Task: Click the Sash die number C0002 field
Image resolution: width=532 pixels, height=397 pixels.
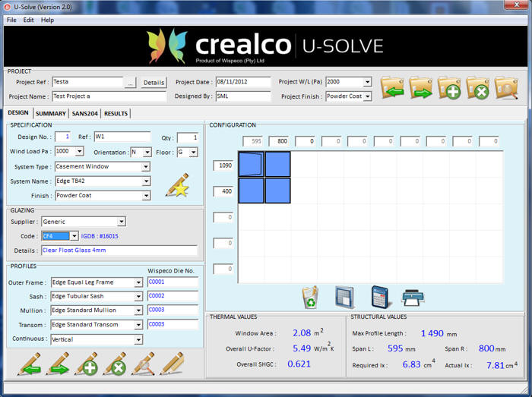Action: point(173,296)
